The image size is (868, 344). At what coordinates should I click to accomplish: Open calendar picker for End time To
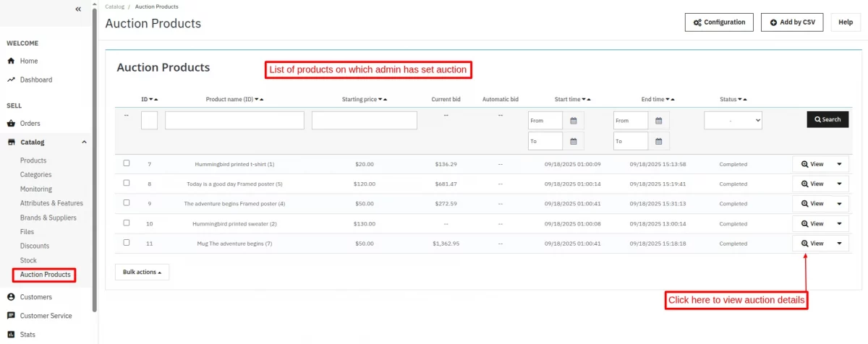tap(659, 141)
